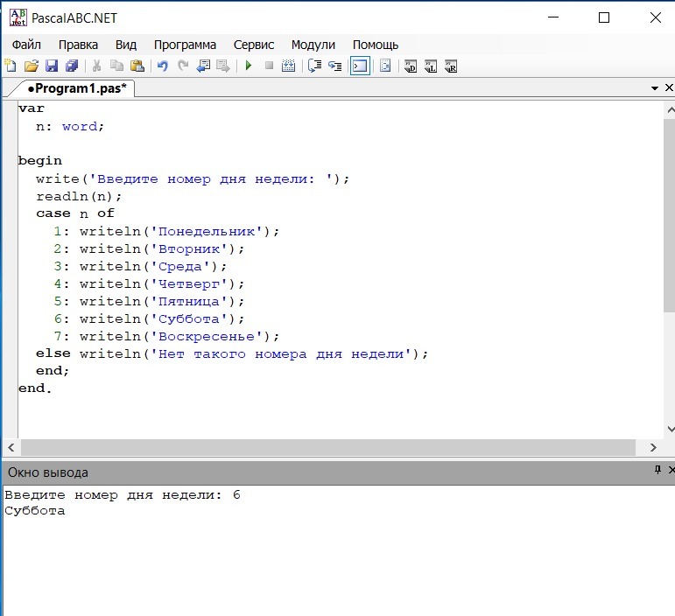Open the Файл menu

pos(26,45)
